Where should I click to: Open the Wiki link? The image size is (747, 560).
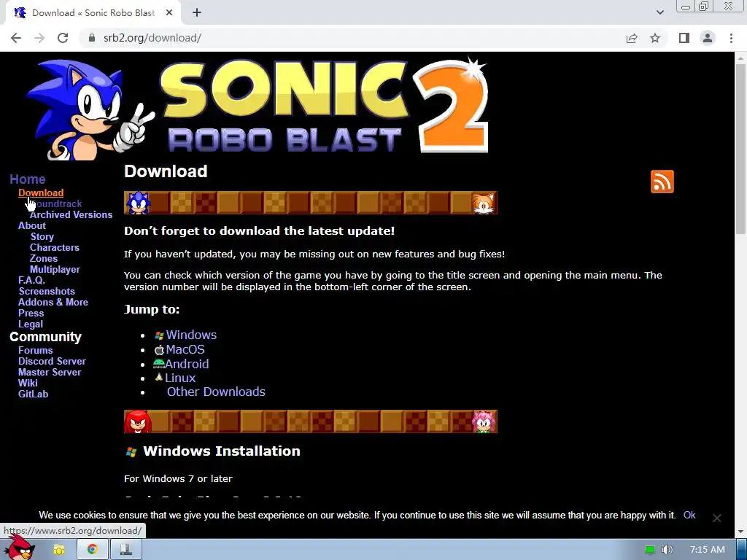coord(28,384)
